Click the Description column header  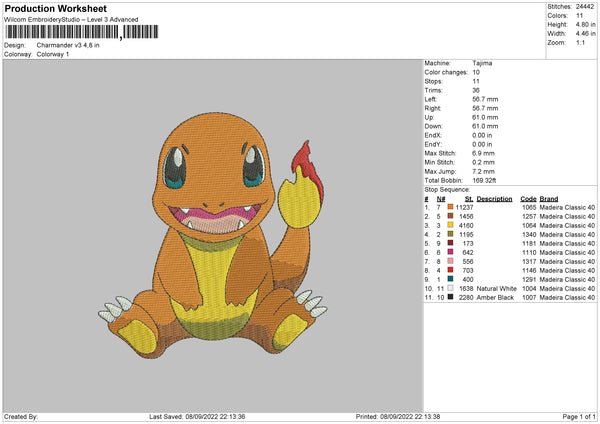494,198
